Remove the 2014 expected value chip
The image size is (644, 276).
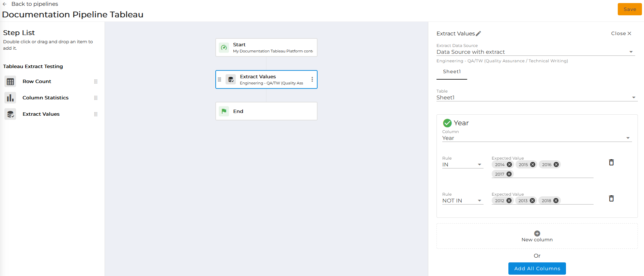point(509,165)
